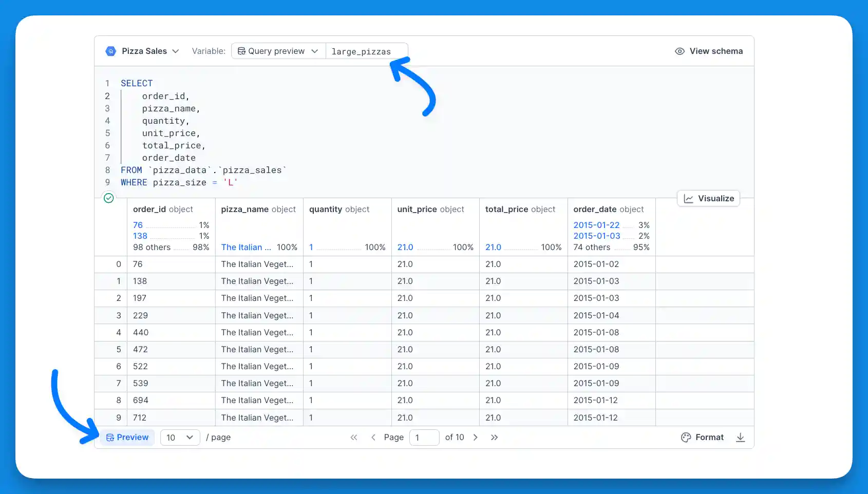Open the Format options button

click(x=702, y=437)
